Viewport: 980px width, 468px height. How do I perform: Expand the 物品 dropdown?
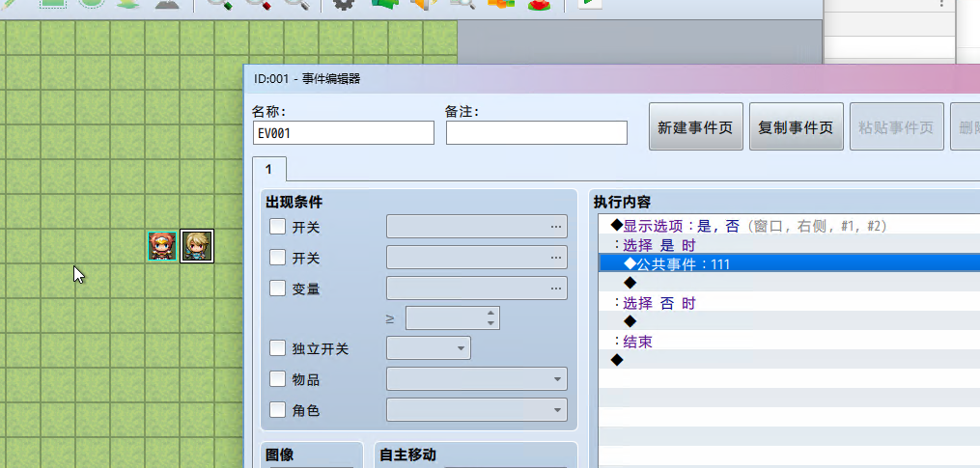pos(477,378)
